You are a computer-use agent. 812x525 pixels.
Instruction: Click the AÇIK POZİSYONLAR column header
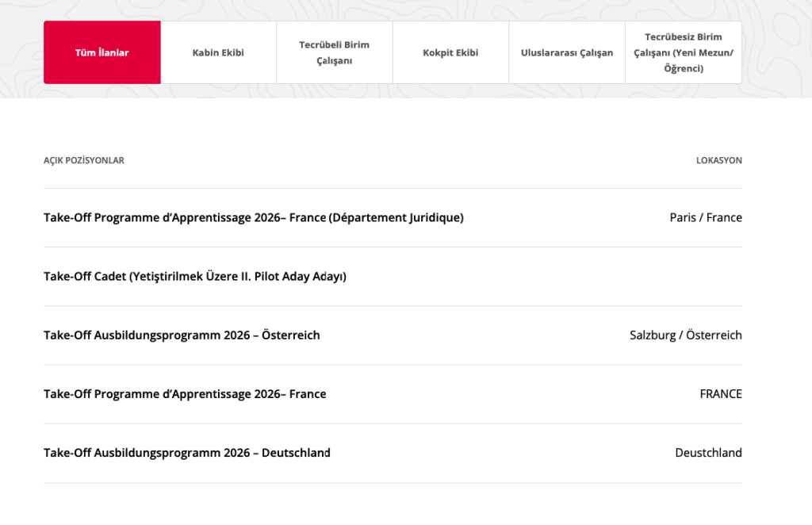tap(84, 160)
